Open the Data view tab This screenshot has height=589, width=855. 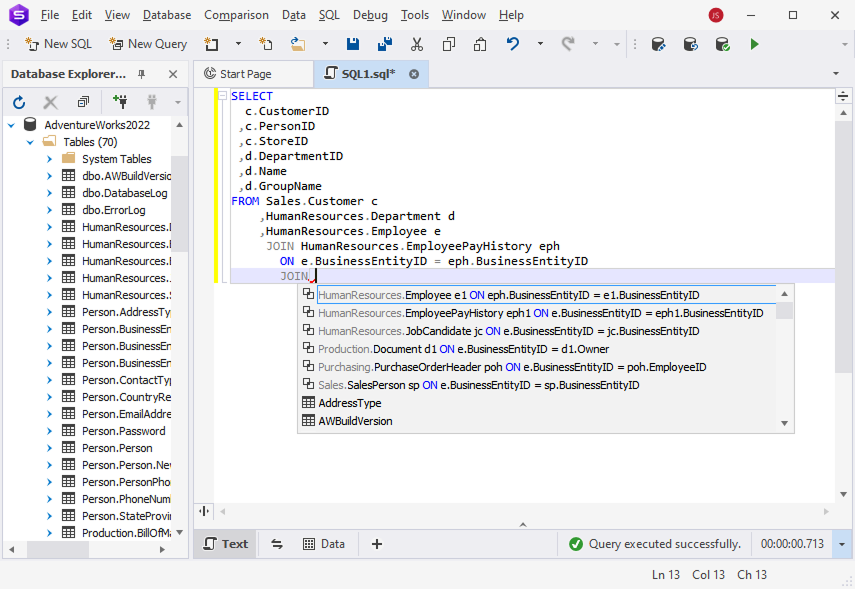coord(324,543)
